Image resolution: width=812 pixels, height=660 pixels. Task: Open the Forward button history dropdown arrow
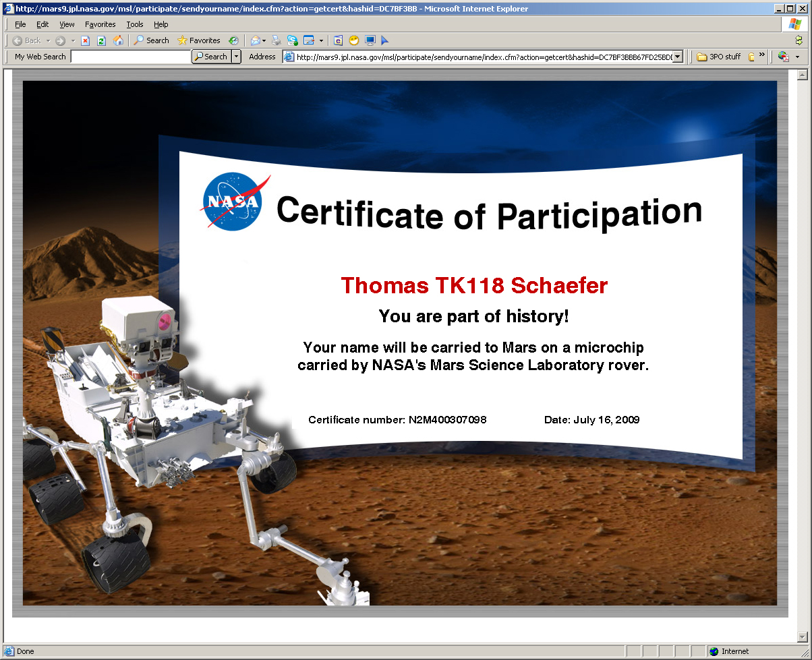click(73, 40)
